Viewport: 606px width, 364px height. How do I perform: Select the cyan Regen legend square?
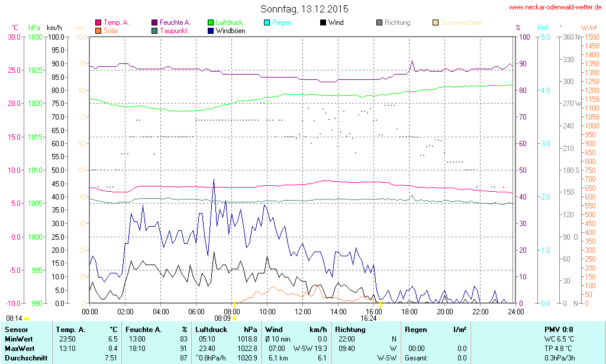[267, 23]
